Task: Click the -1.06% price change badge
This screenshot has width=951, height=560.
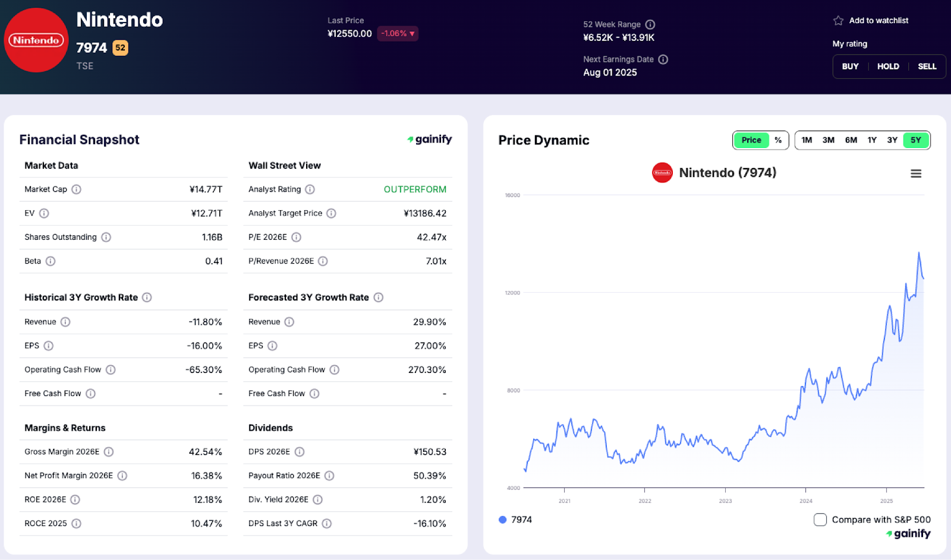Action: [x=398, y=33]
